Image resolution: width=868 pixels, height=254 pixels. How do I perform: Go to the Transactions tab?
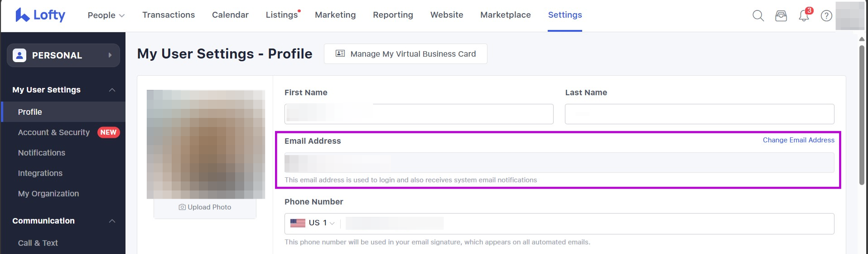coord(169,15)
